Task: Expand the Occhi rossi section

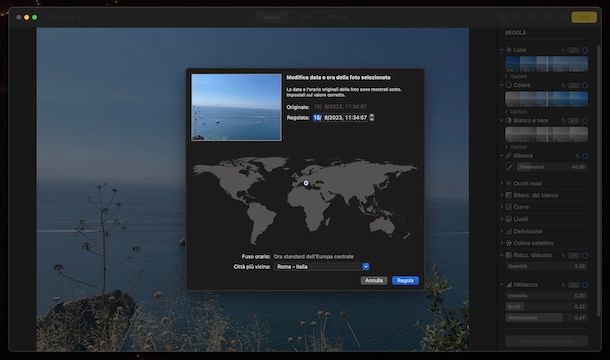Action: (502, 183)
